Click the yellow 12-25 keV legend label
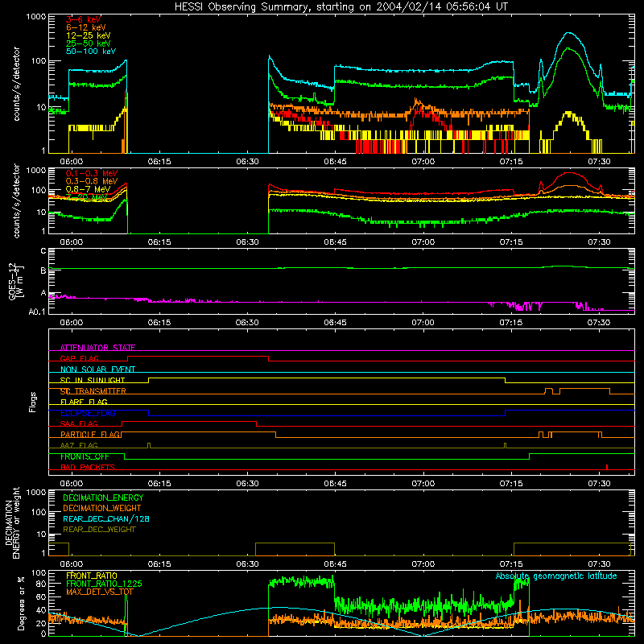The height and width of the screenshot is (644, 644). [x=89, y=35]
